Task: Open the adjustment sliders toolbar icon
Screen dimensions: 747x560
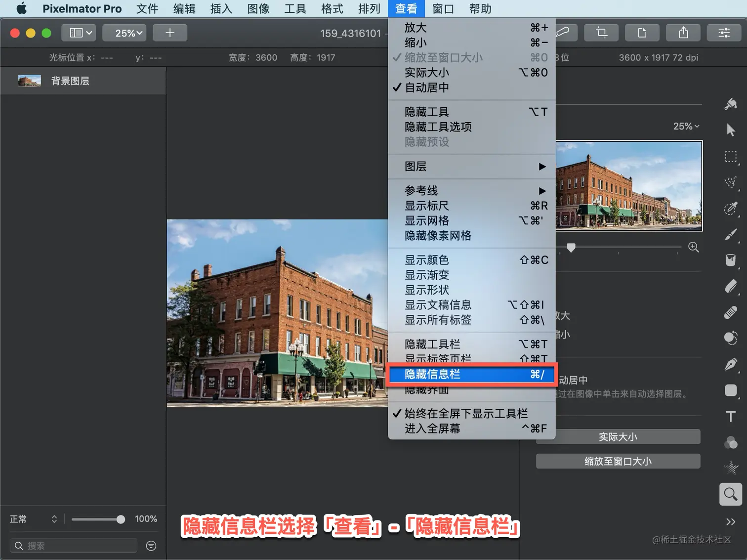Action: coord(724,33)
